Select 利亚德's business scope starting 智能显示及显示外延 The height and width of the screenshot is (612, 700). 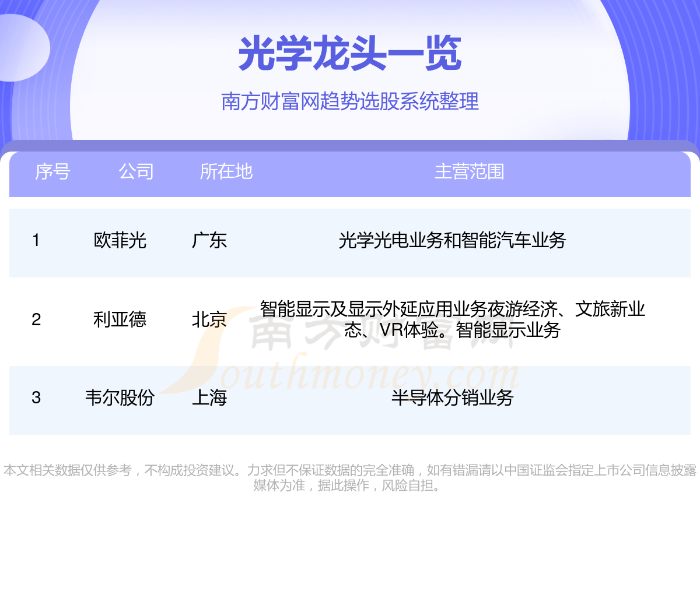tap(453, 319)
